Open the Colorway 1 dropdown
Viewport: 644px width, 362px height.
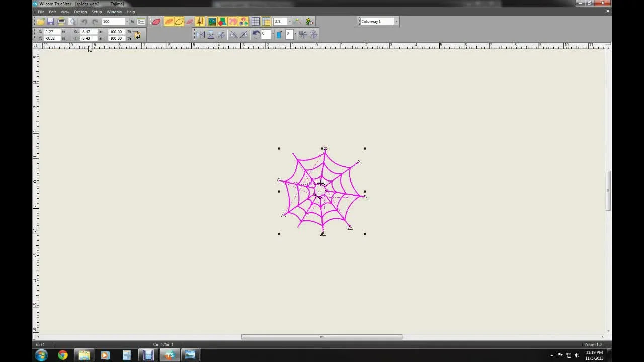pyautogui.click(x=396, y=21)
